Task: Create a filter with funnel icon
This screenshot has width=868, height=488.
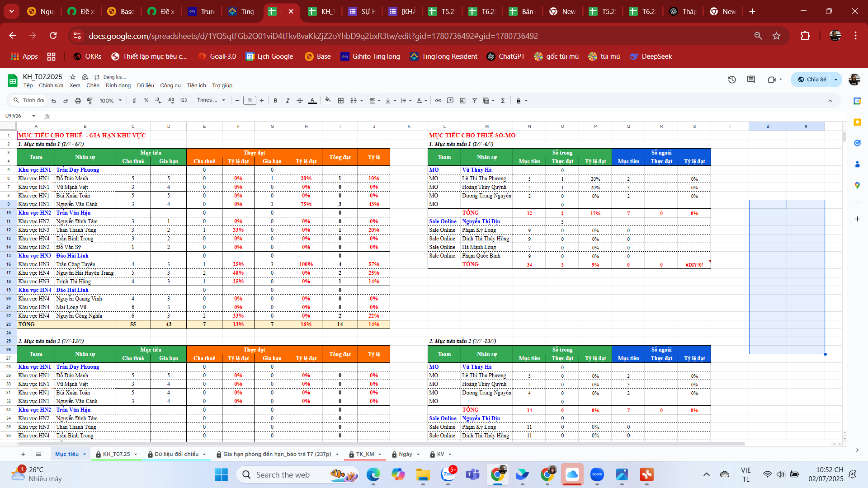Action: (x=475, y=101)
